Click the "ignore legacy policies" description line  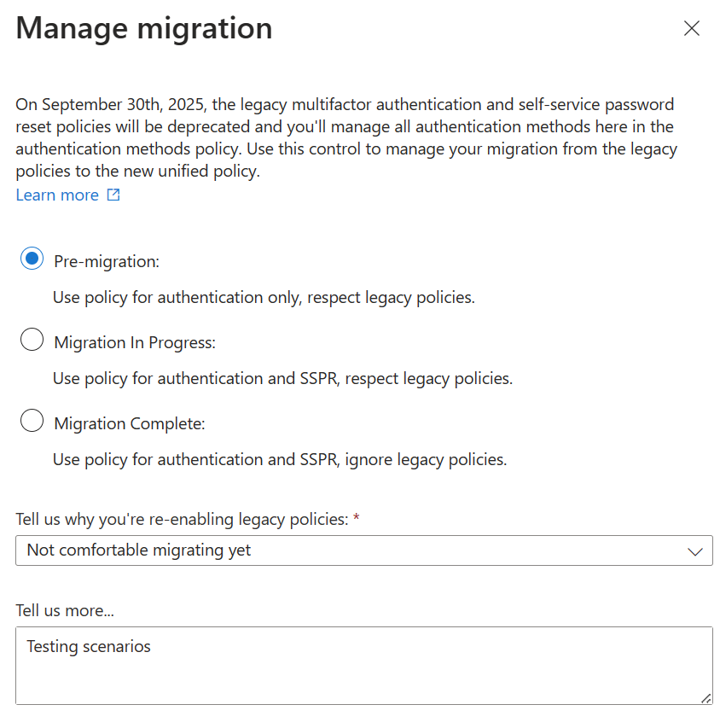click(280, 460)
